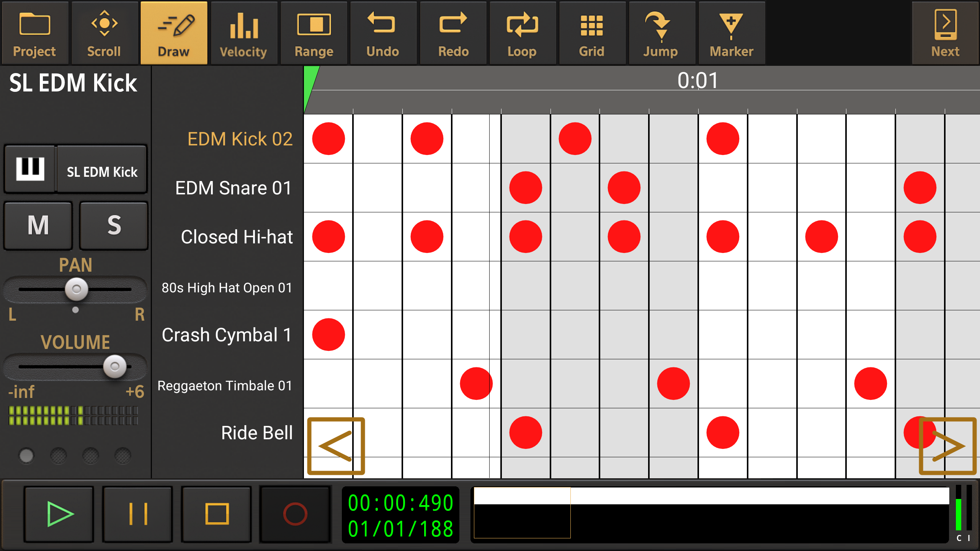Navigate right with the arrow box
This screenshot has height=551, width=980.
(x=947, y=446)
